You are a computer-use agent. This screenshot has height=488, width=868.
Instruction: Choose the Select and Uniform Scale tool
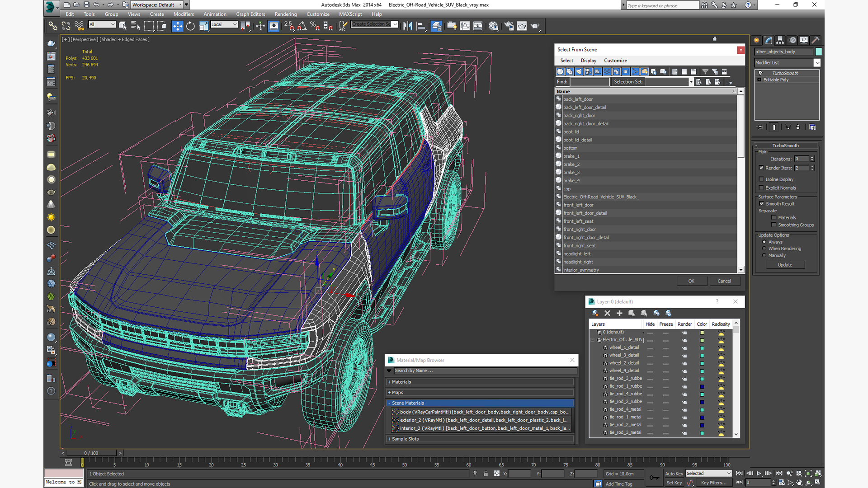pyautogui.click(x=203, y=26)
